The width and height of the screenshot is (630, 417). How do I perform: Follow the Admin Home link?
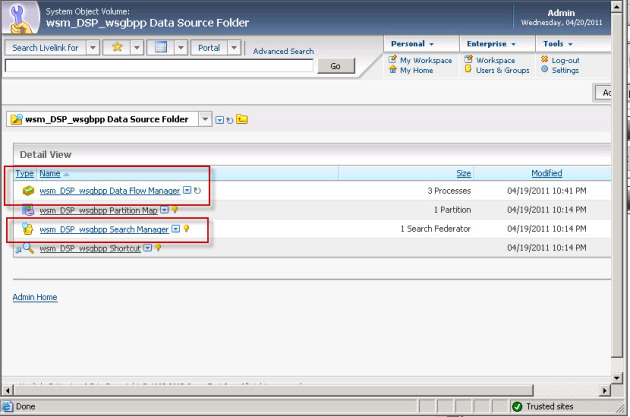point(34,297)
